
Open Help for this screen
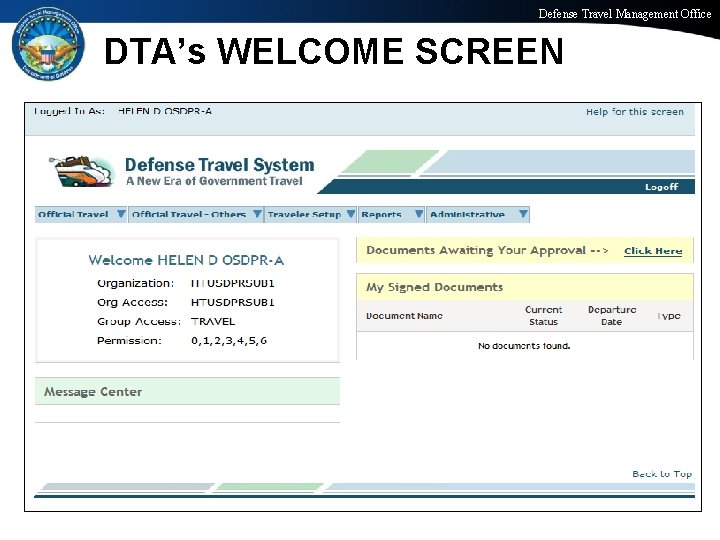coord(635,112)
